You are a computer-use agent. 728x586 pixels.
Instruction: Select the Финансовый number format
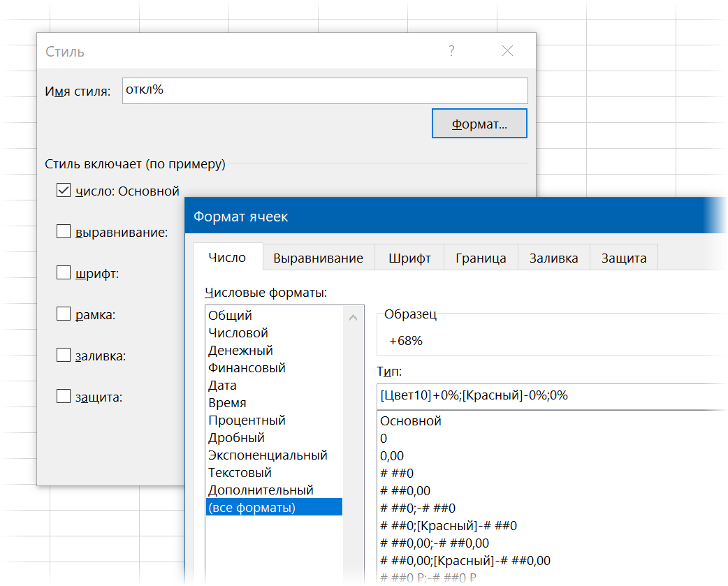pyautogui.click(x=274, y=368)
